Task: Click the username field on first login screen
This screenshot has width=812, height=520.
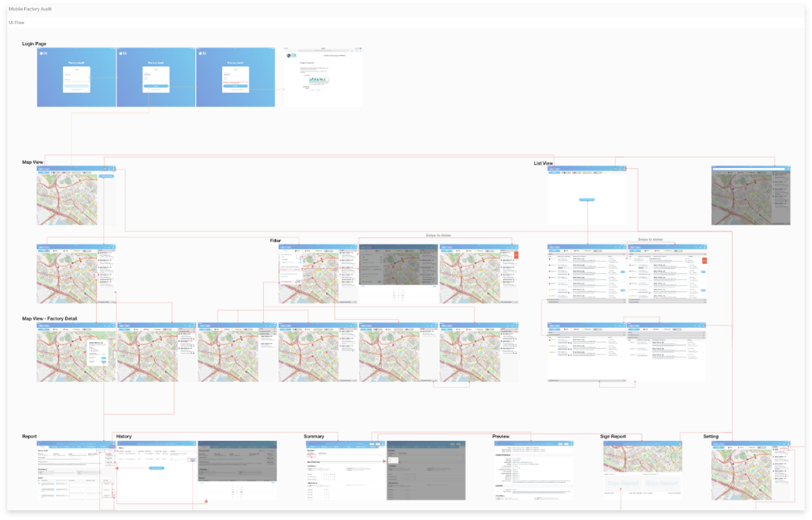Action: tap(77, 75)
